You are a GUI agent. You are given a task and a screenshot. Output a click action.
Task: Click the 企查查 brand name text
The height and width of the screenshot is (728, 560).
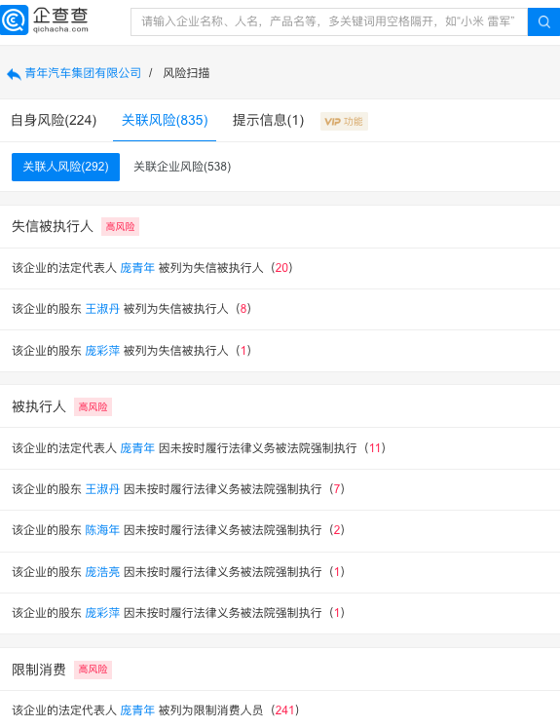[x=60, y=16]
